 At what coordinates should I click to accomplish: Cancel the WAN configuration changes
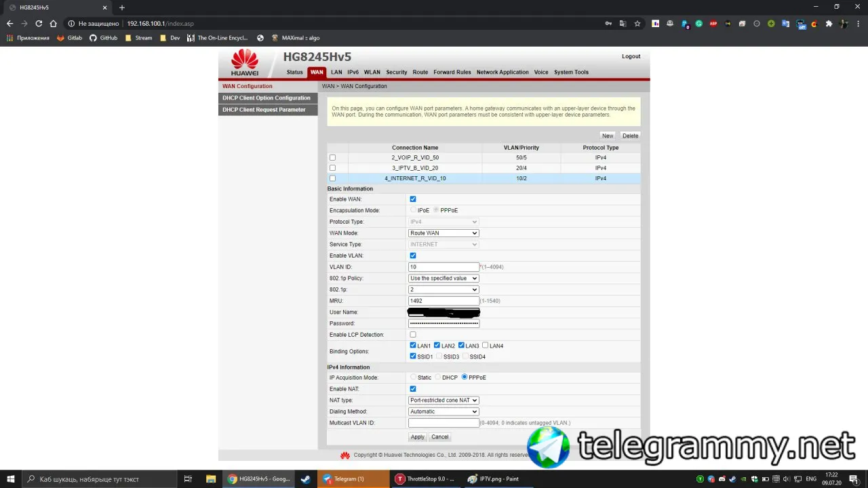click(x=440, y=437)
